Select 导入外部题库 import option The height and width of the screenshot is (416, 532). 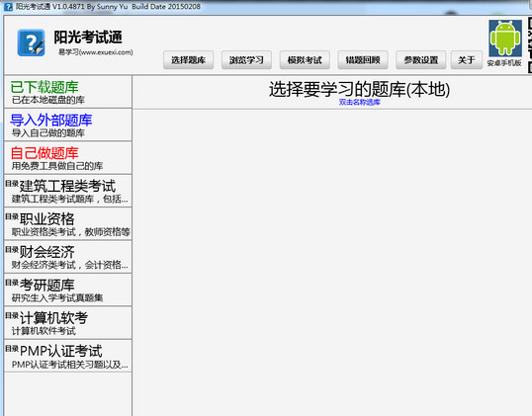click(68, 125)
